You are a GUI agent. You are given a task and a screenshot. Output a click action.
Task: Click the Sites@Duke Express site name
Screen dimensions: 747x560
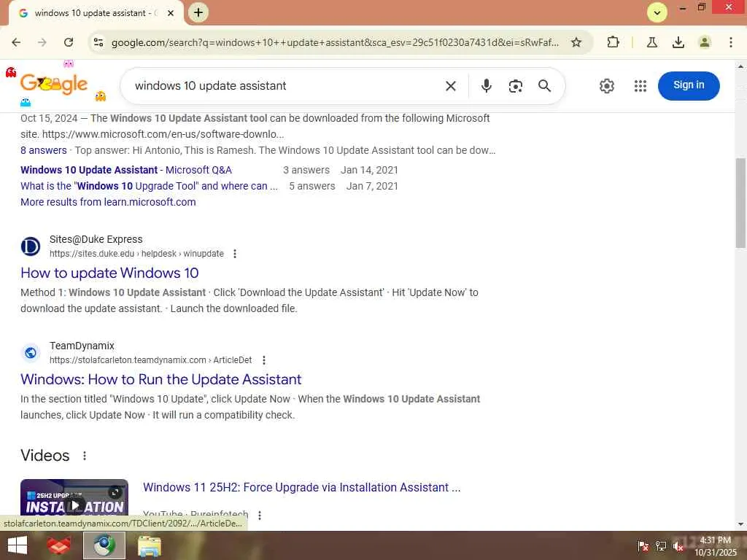click(x=96, y=239)
